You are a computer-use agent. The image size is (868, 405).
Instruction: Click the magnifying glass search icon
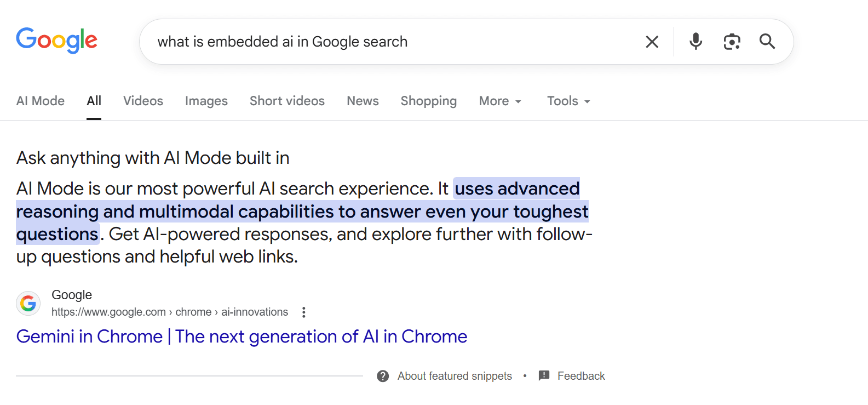pyautogui.click(x=767, y=42)
